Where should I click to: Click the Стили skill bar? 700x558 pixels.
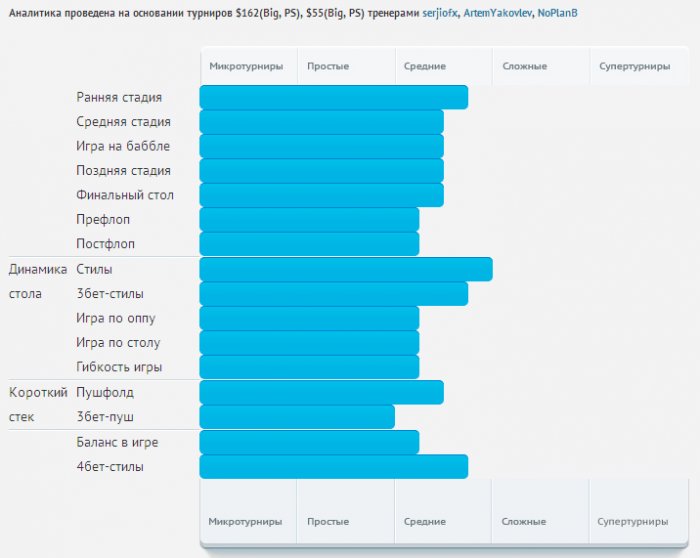tap(346, 269)
